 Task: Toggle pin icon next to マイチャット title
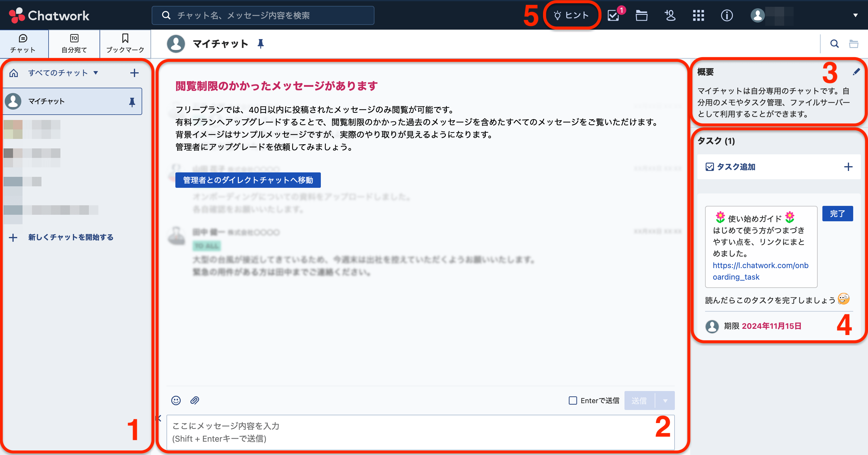pos(260,44)
